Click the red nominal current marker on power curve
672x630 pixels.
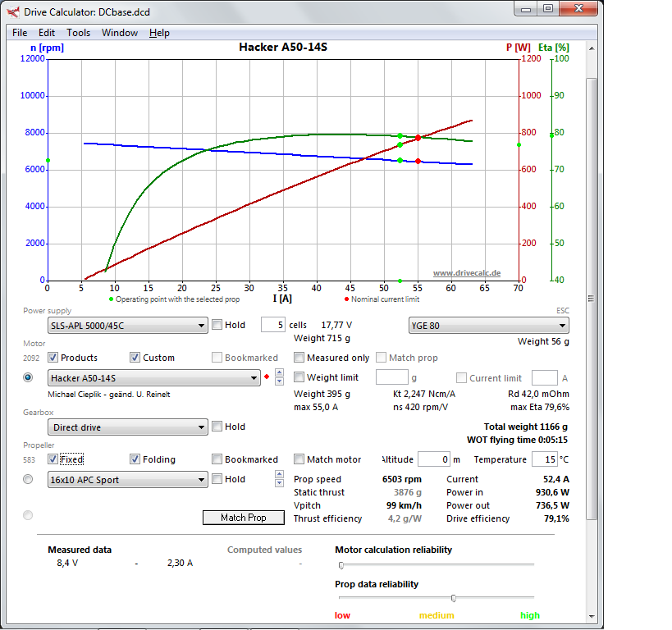point(418,138)
